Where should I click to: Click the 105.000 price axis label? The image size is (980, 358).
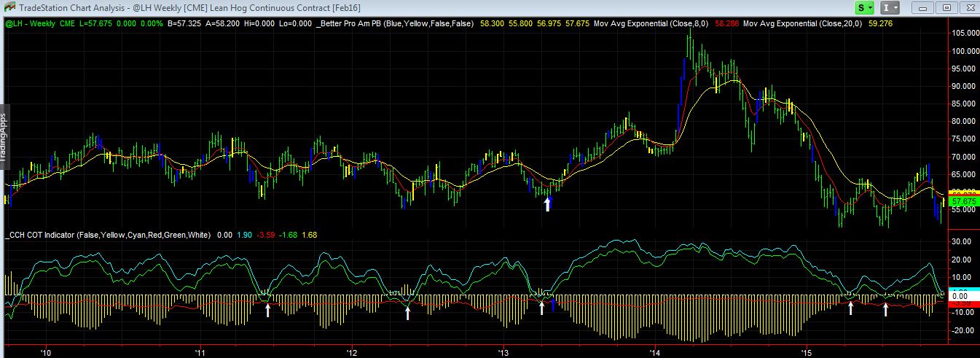963,34
